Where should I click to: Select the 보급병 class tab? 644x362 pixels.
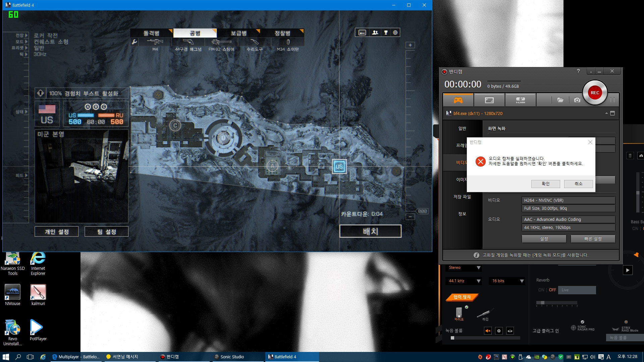(238, 33)
